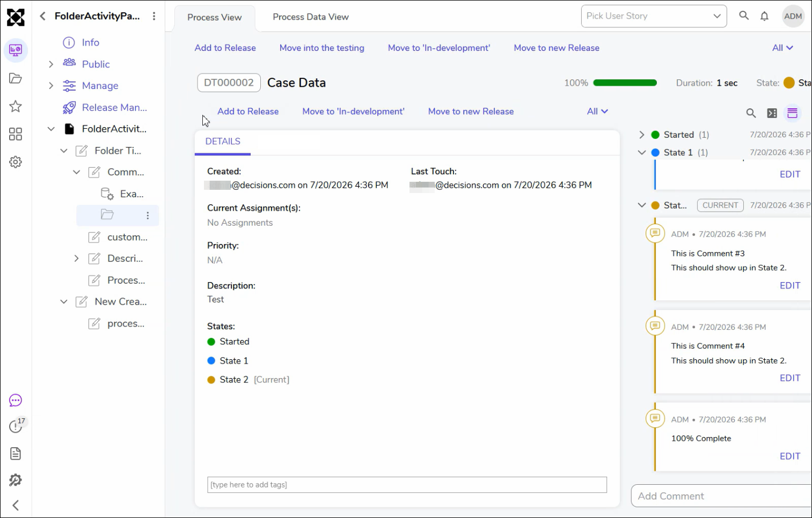Expand the Manage tree node

click(x=51, y=86)
